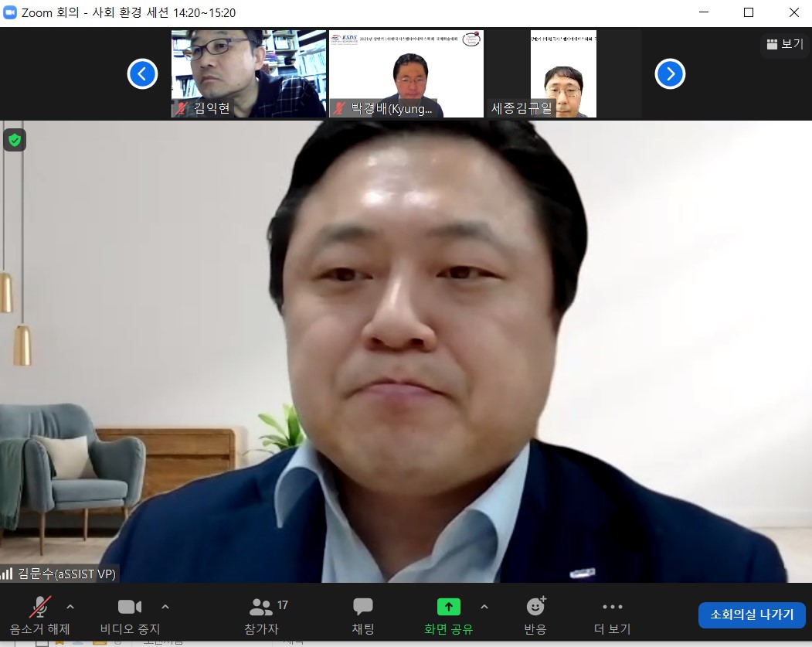Screen dimensions: 812x647
Task: Select 김익현 participant video thumbnail
Action: click(x=249, y=73)
